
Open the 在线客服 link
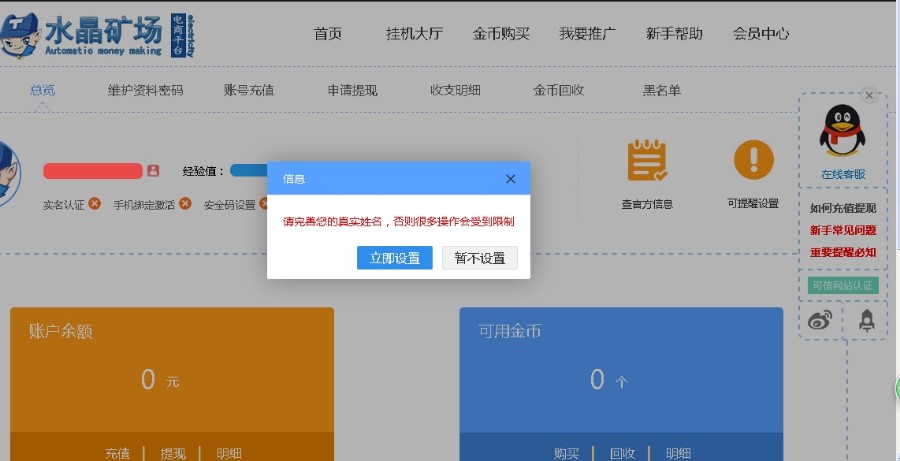843,174
